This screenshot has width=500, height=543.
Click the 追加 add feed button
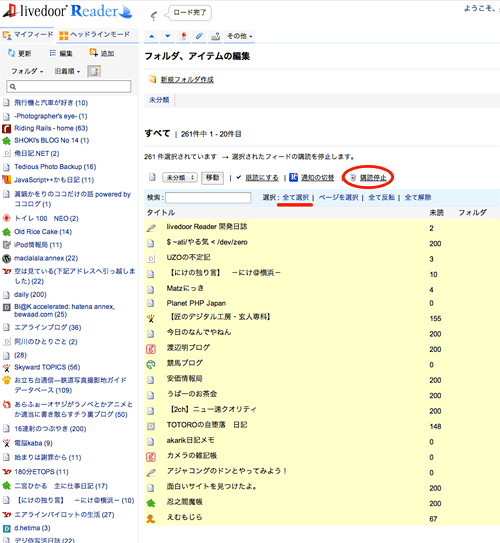[102, 53]
